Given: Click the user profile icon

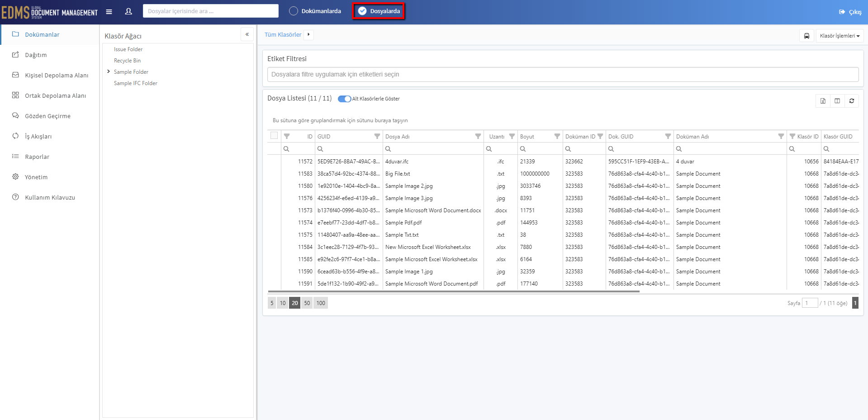Looking at the screenshot, I should (128, 11).
